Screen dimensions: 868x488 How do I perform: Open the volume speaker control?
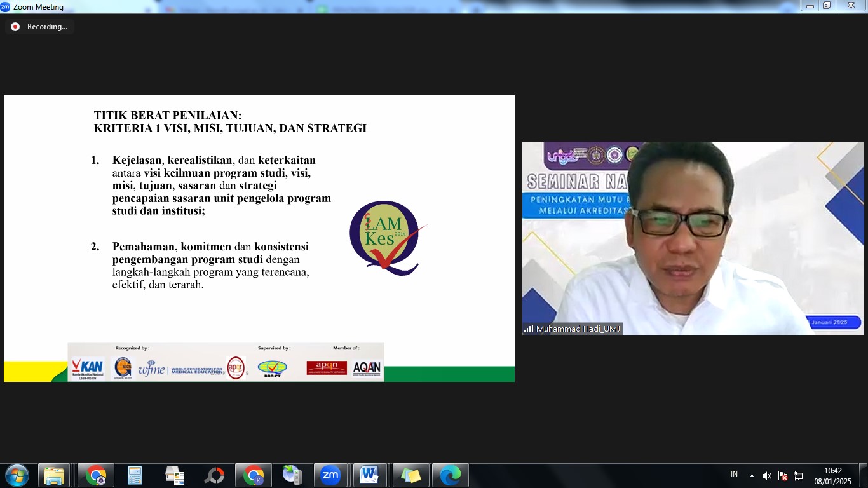pyautogui.click(x=767, y=476)
